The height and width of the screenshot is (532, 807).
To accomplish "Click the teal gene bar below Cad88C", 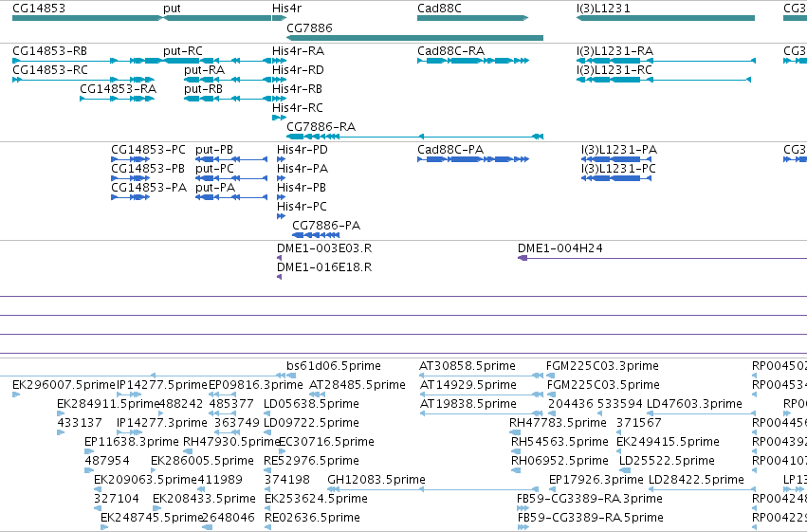I will (x=472, y=18).
